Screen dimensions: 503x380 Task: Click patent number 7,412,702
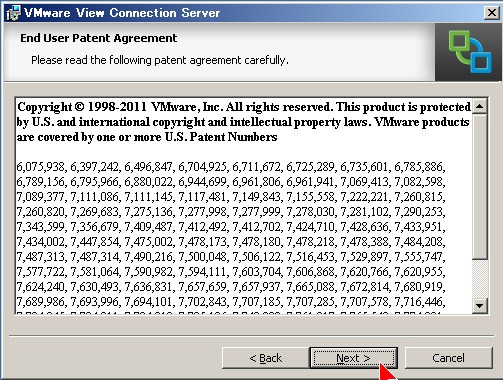pos(258,227)
